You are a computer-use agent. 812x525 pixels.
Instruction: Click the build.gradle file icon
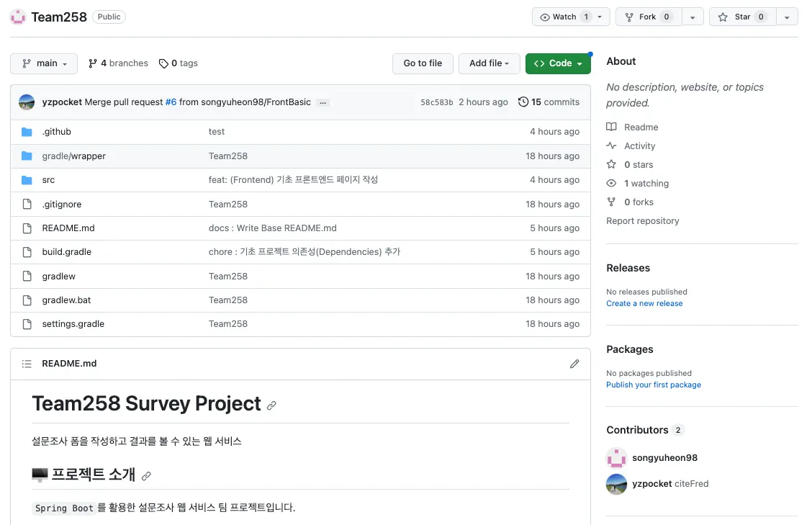click(x=27, y=252)
